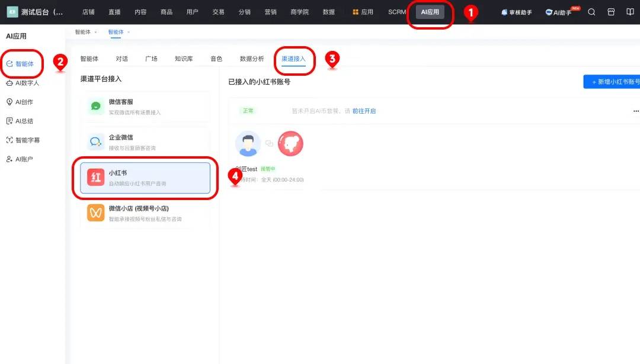
Task: Select the AI总结 sidebar icon
Action: [9, 121]
